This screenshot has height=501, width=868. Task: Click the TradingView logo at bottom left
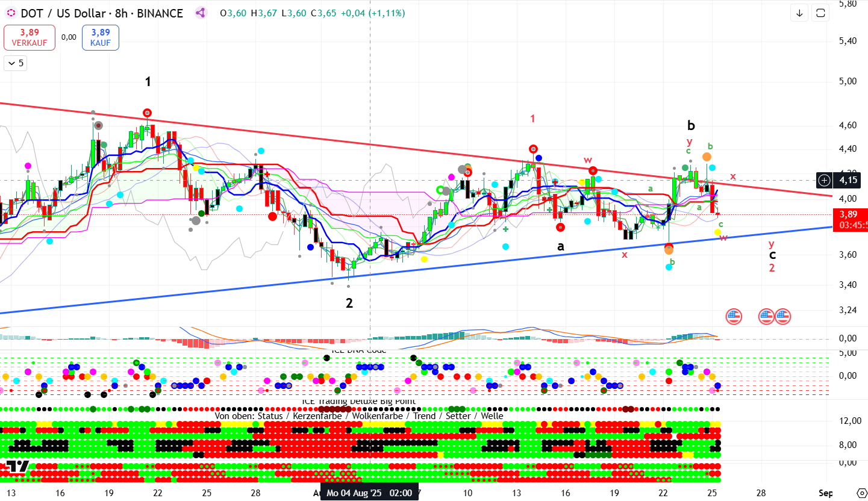[18, 466]
